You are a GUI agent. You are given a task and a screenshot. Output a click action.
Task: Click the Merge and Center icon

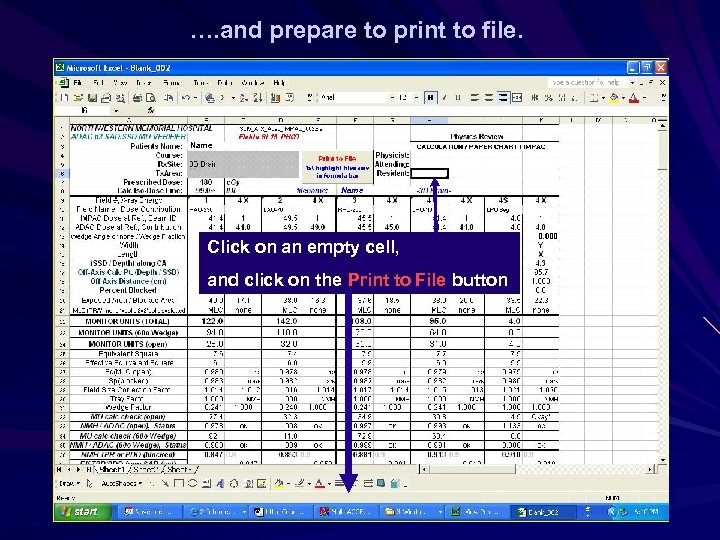pyautogui.click(x=517, y=97)
